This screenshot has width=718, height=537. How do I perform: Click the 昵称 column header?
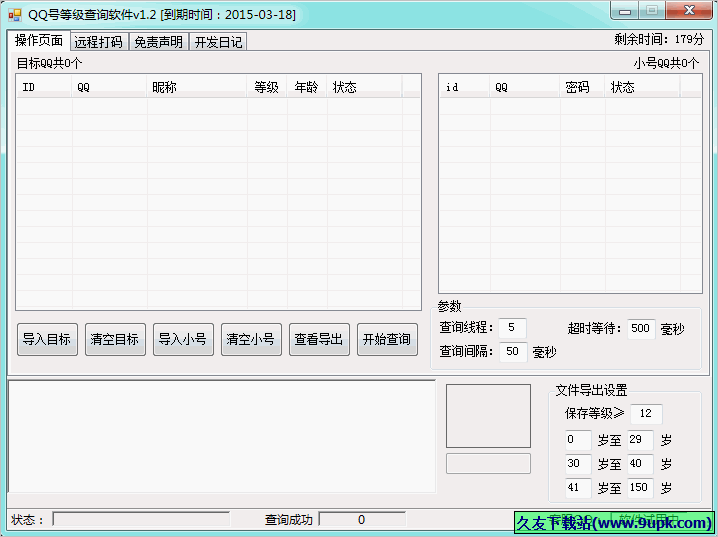(197, 87)
